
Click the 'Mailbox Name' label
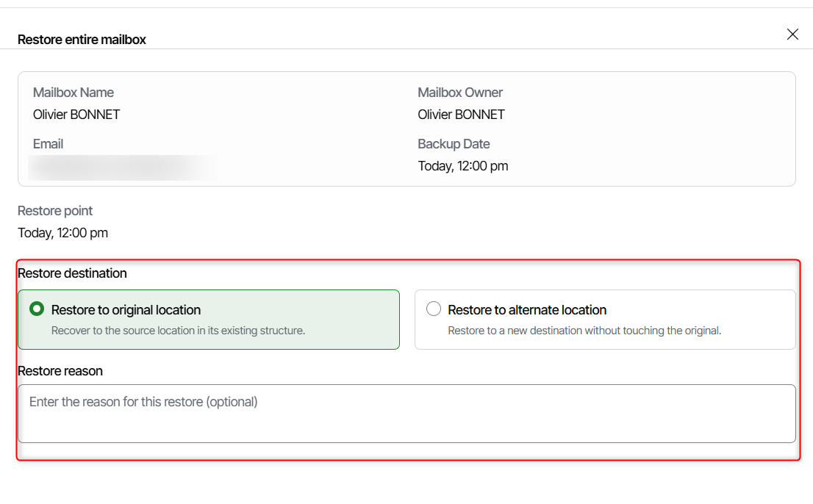pos(73,92)
